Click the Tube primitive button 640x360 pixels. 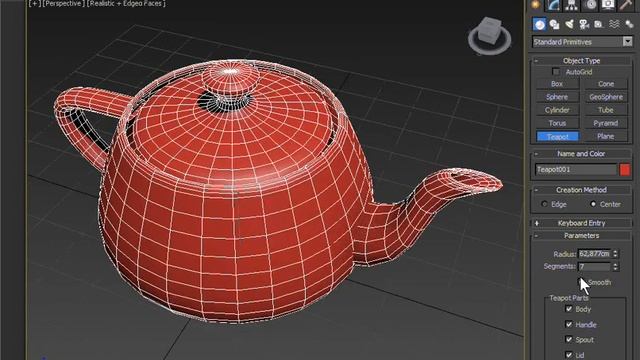point(606,110)
